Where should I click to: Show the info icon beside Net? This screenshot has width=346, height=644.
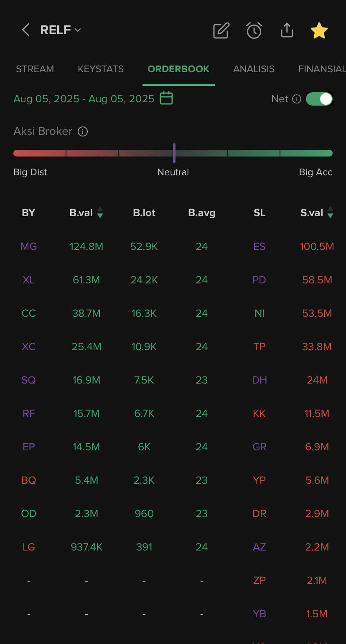pos(297,99)
